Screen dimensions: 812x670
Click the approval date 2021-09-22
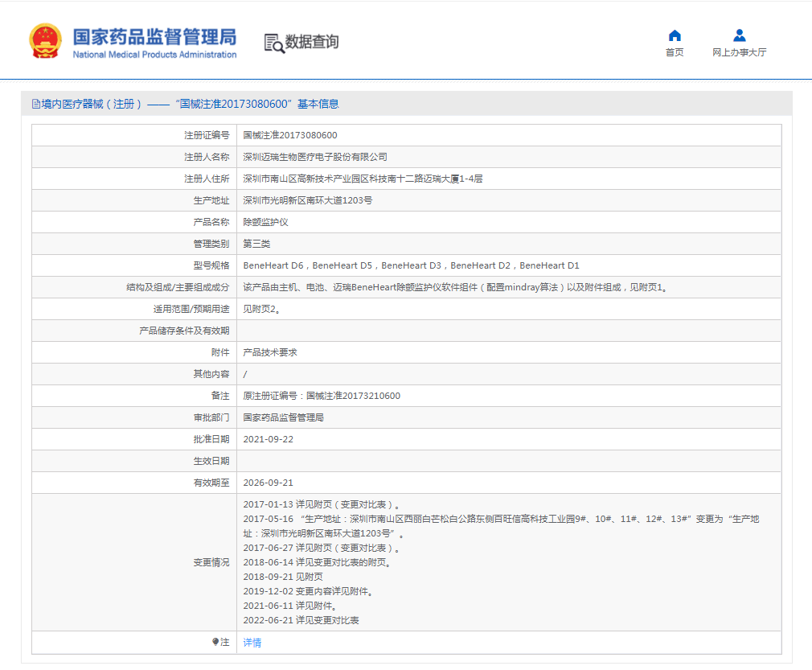click(268, 439)
